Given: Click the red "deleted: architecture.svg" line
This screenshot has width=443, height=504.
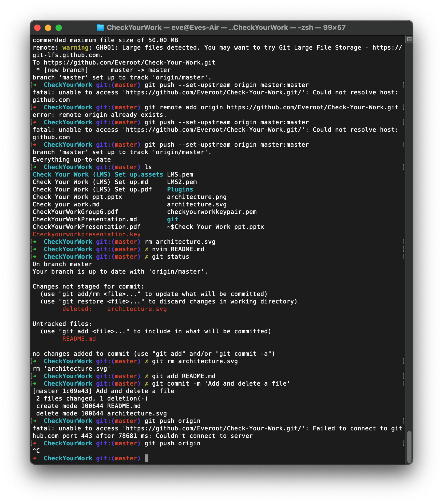Looking at the screenshot, I should (x=114, y=309).
